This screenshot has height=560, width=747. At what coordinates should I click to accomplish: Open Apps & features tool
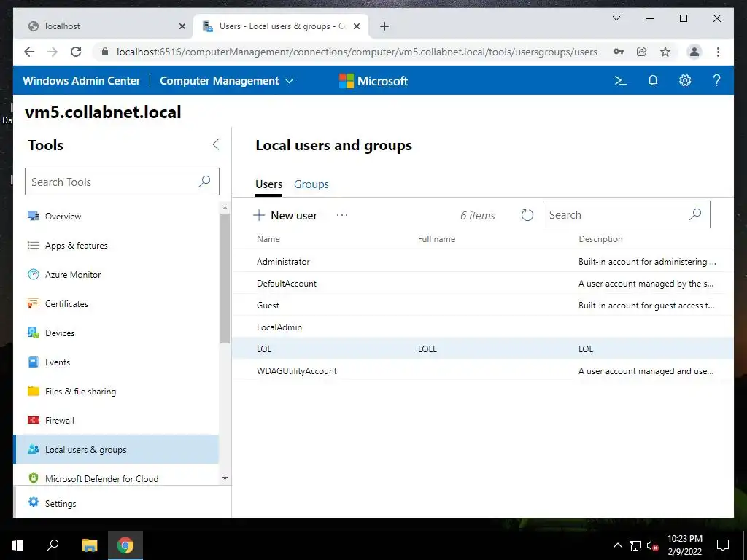click(x=117, y=245)
